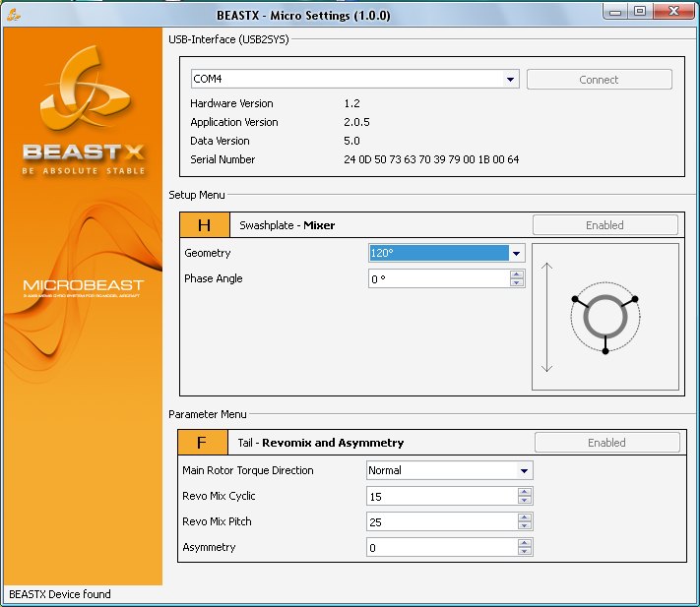
Task: Increase Revo Mix Cyclic value
Action: point(525,492)
